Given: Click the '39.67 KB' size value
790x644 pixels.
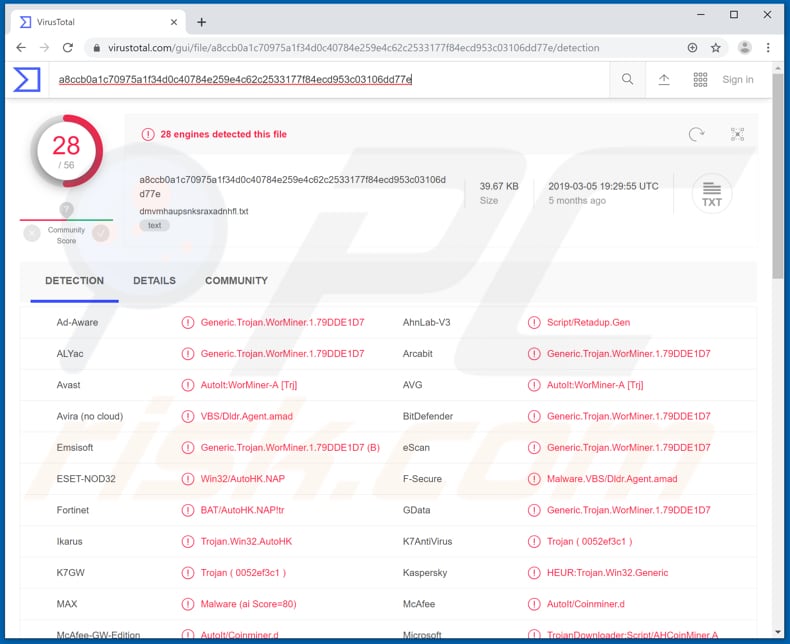Looking at the screenshot, I should [499, 186].
